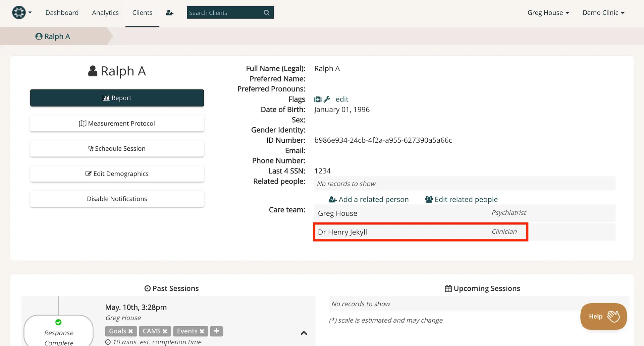This screenshot has height=346, width=644.
Task: Click the Schedule Session button
Action: click(117, 148)
